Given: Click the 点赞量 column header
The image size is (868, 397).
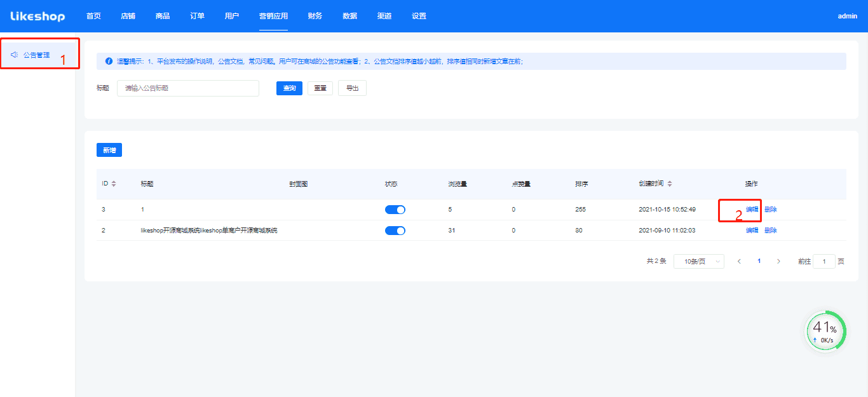Looking at the screenshot, I should (x=521, y=184).
